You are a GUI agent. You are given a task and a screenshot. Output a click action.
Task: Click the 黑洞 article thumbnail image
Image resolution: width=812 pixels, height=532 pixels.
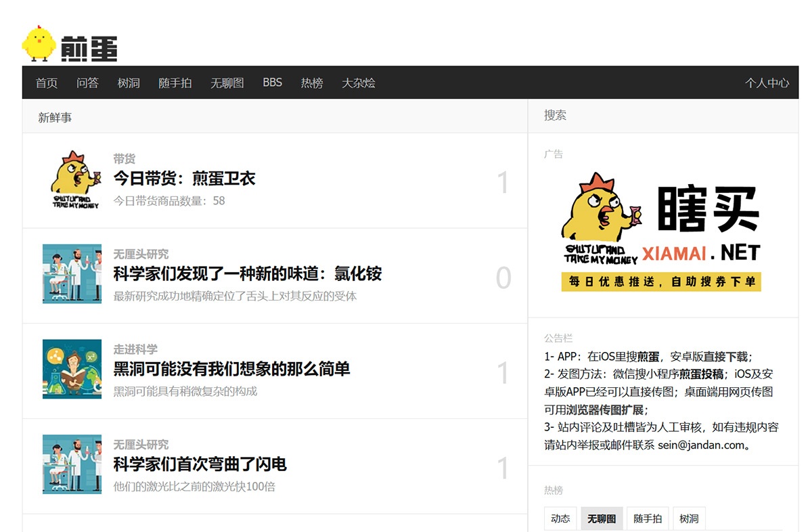click(x=72, y=369)
